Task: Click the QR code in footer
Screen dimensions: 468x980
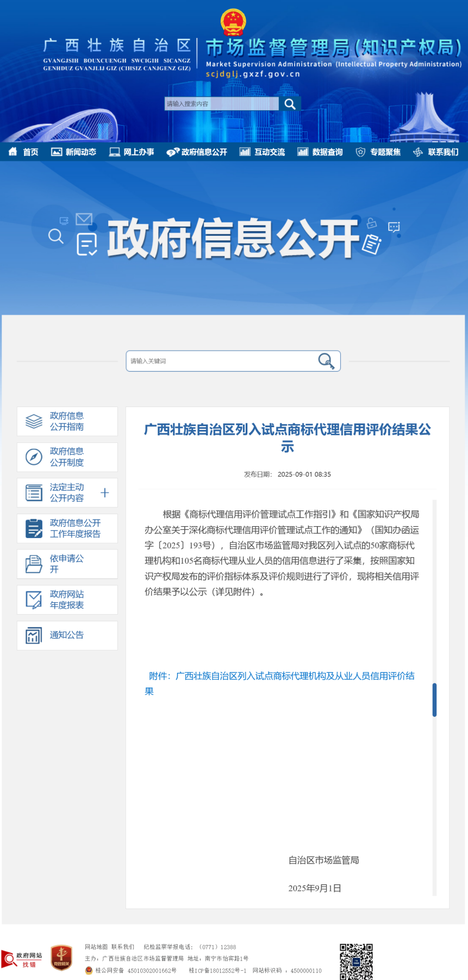Action: (356, 961)
